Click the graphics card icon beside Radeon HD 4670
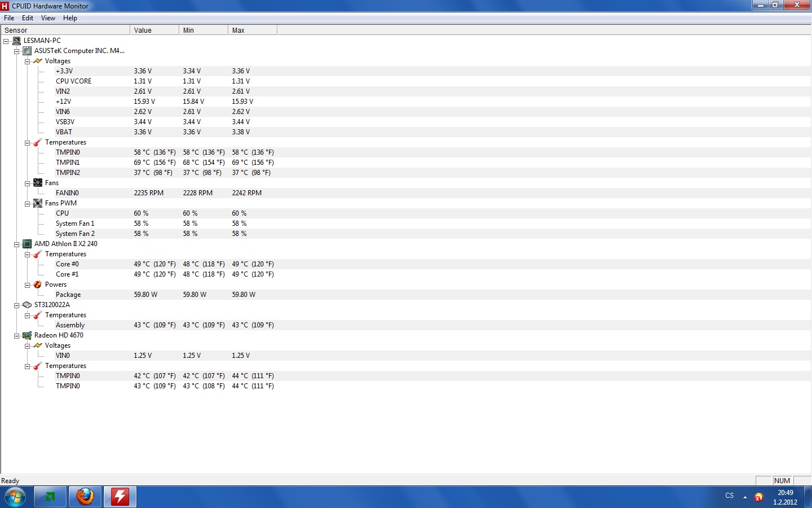This screenshot has width=812, height=508. click(27, 335)
